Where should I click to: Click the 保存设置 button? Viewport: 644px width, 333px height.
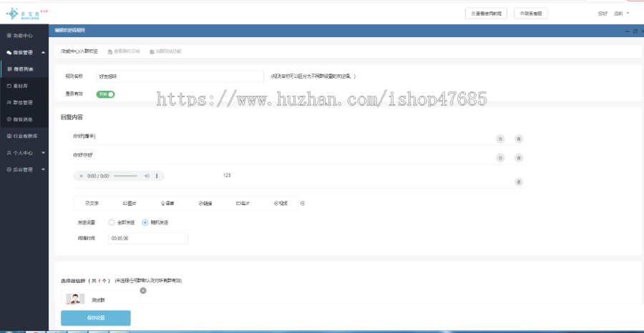tap(96, 318)
